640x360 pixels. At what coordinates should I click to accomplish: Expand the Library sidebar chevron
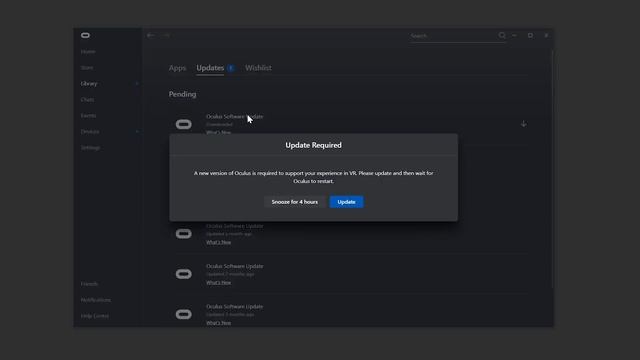coord(137,84)
